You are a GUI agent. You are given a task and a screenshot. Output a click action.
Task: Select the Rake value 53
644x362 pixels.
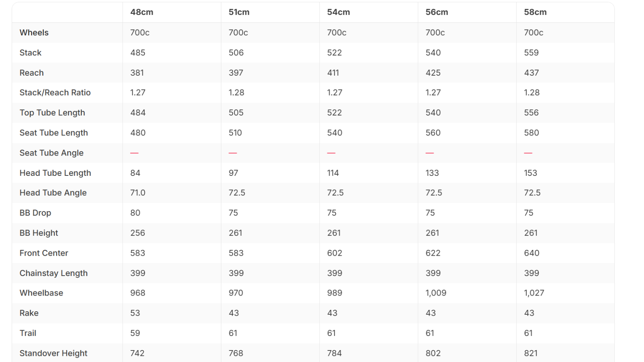tap(135, 313)
